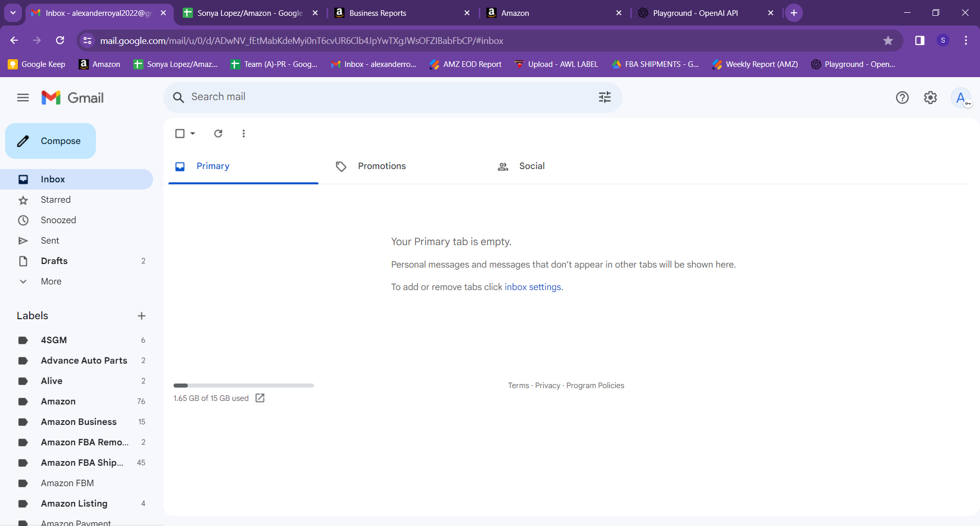Go back in browser history

pyautogui.click(x=14, y=40)
